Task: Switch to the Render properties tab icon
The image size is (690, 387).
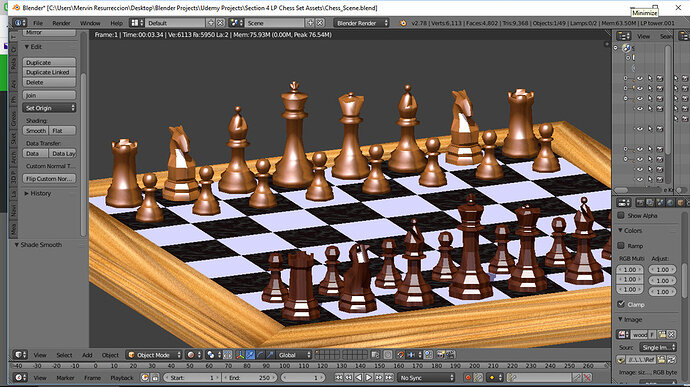Action: tap(640, 203)
